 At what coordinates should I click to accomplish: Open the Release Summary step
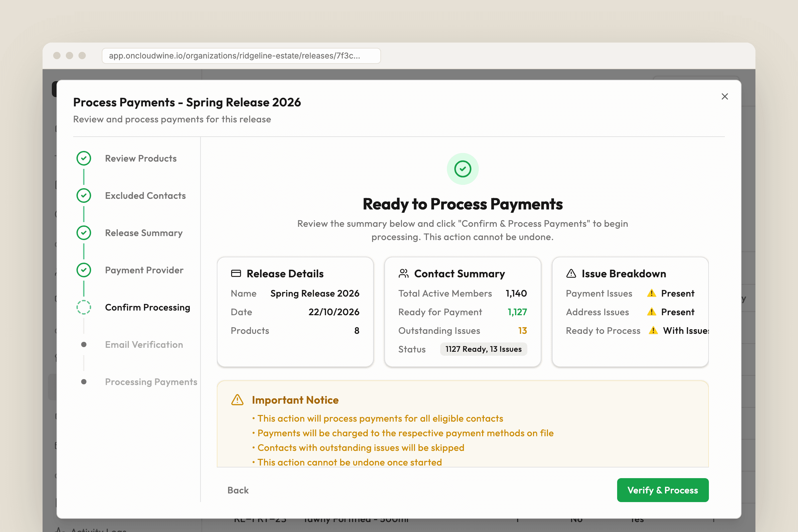(x=144, y=233)
